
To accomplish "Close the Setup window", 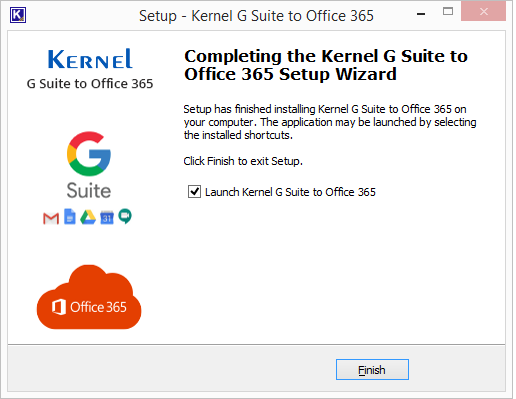I will coord(484,12).
